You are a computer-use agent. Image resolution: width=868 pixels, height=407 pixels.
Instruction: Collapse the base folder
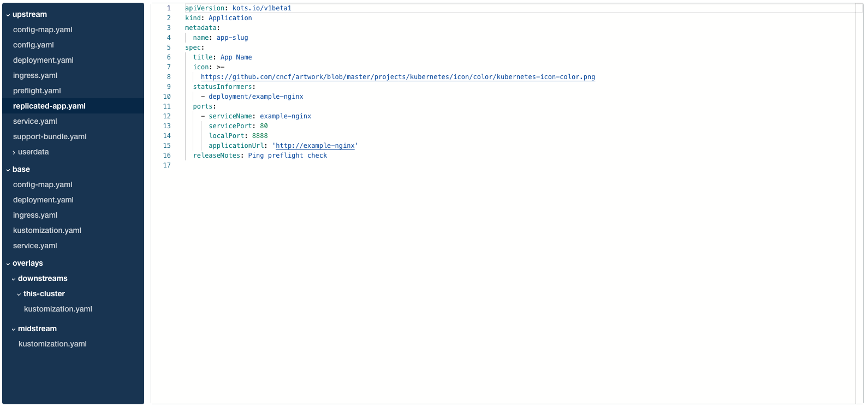click(x=8, y=170)
